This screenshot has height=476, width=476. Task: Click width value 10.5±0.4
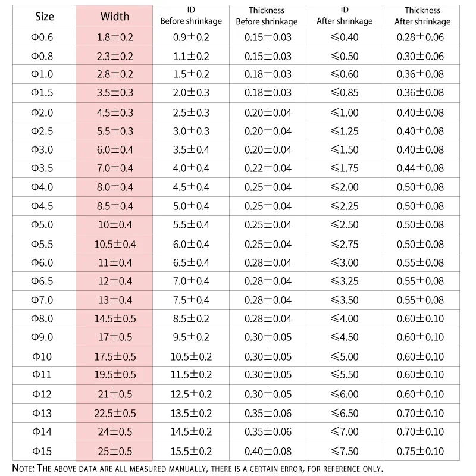(x=114, y=244)
